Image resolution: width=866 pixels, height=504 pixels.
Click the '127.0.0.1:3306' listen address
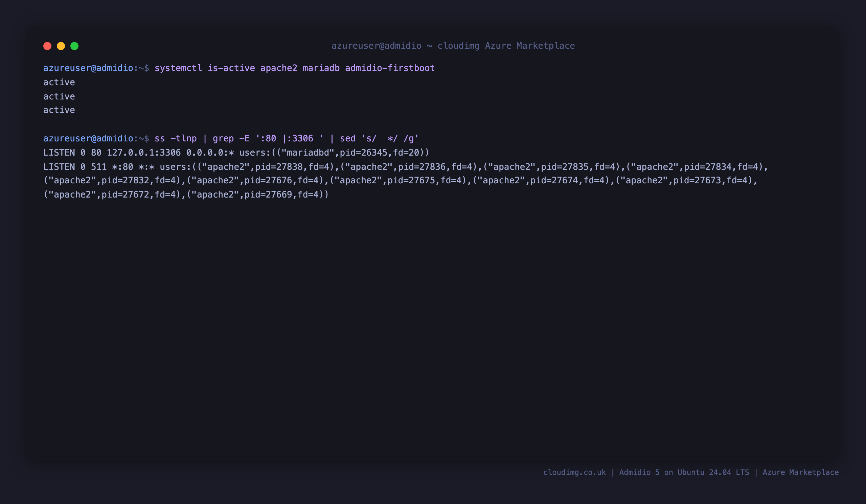[144, 153]
